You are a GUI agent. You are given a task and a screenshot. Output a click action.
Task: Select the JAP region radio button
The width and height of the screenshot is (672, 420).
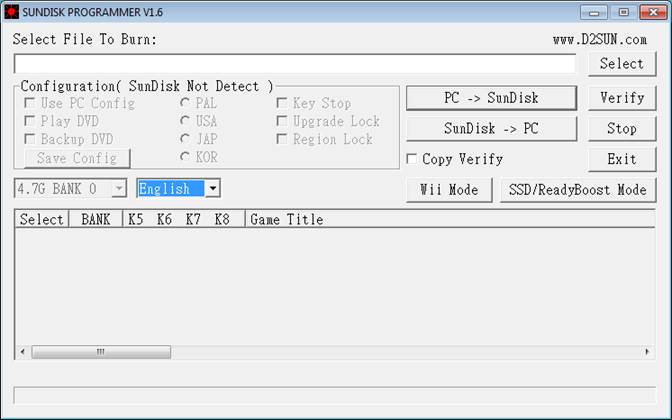pos(185,139)
